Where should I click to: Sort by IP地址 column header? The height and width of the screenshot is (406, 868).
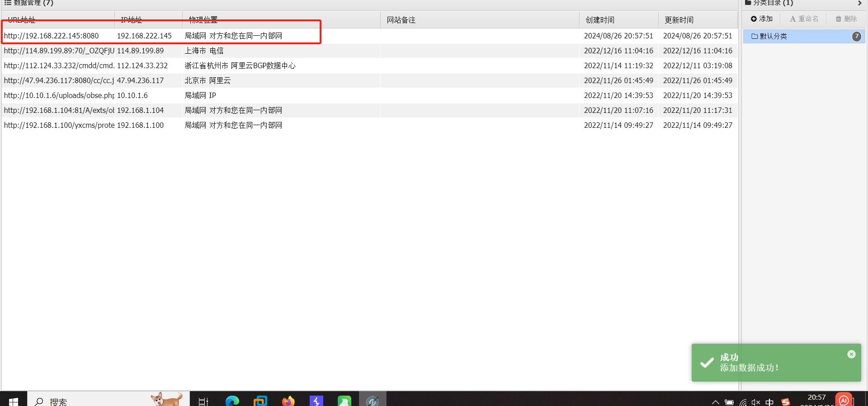coord(149,20)
